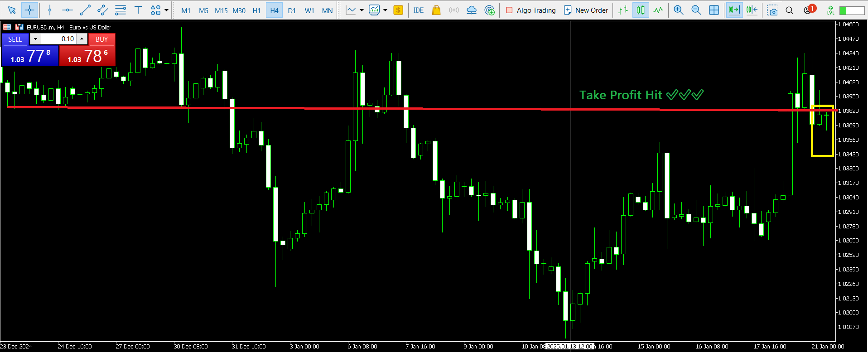
Task: Zoom in on the chart
Action: [x=678, y=10]
